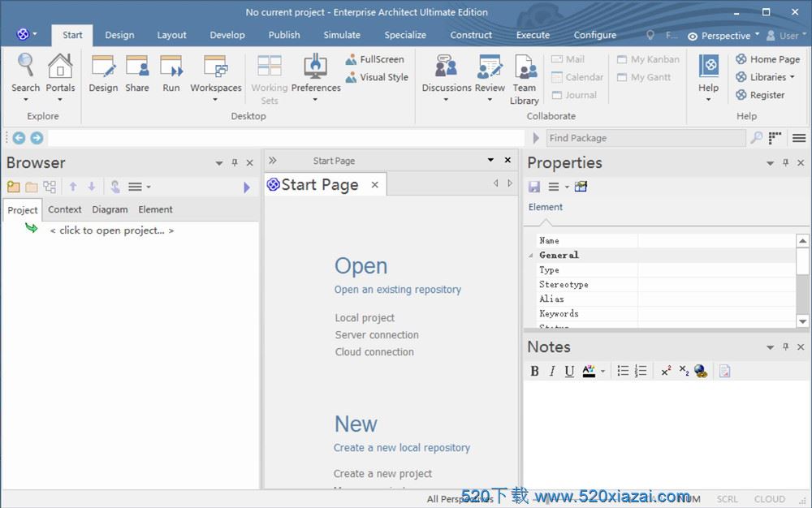This screenshot has width=812, height=508.
Task: Open the Publish ribbon tab
Action: click(x=283, y=35)
